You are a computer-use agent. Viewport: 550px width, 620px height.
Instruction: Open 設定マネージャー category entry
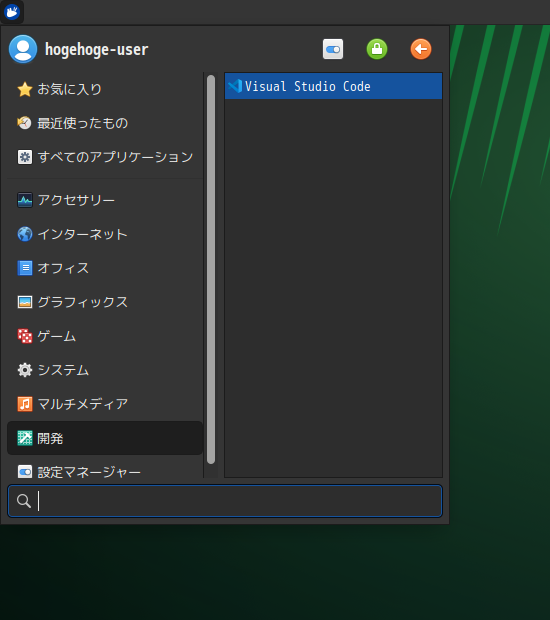(105, 471)
